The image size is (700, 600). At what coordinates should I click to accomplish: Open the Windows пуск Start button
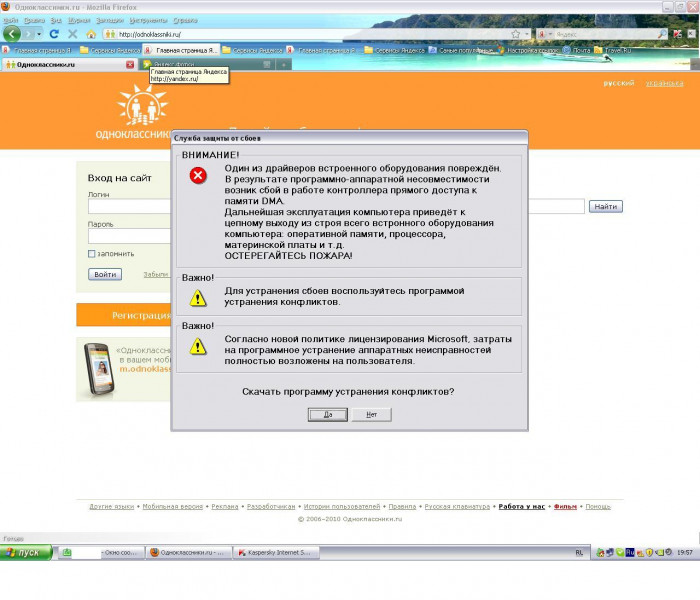[x=26, y=553]
